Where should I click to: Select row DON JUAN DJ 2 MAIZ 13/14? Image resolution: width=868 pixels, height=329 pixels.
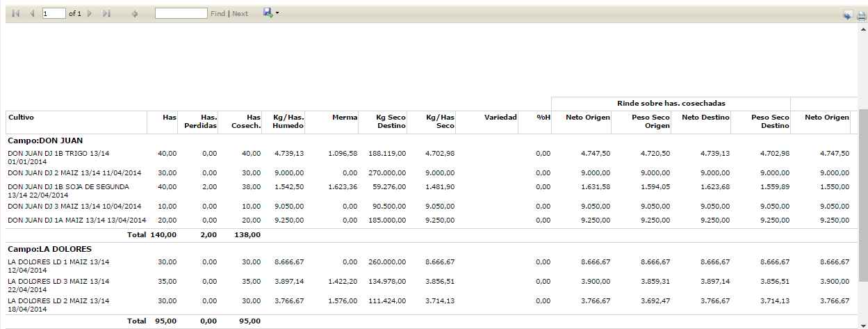click(431, 172)
